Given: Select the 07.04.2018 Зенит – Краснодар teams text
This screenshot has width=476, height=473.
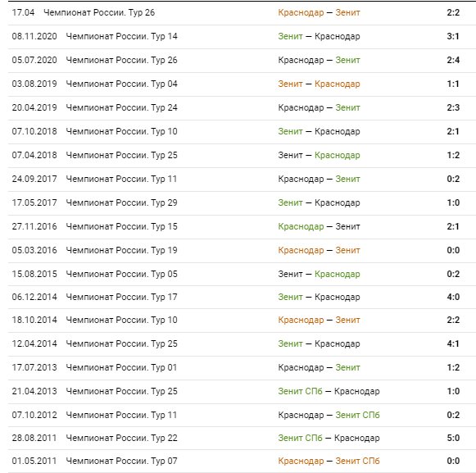Looking at the screenshot, I should [319, 155].
